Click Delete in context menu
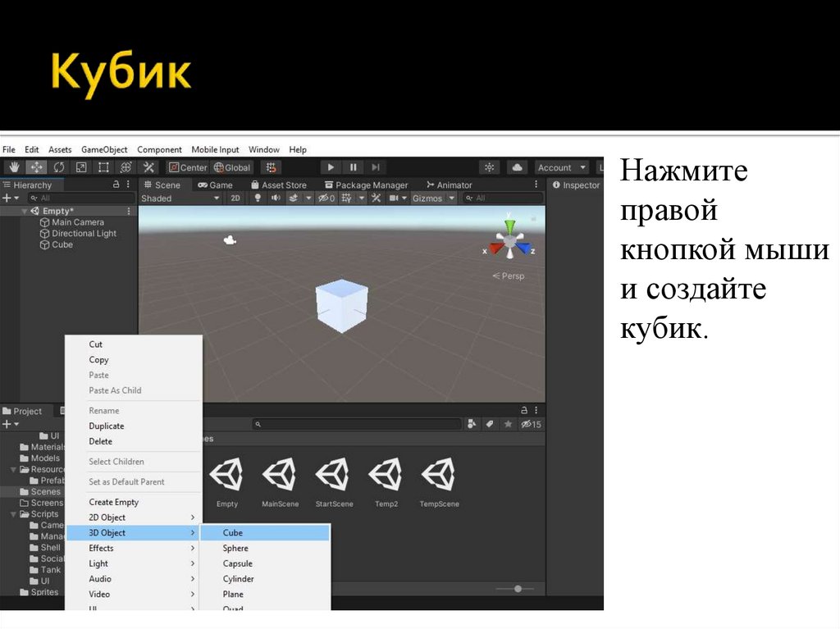The height and width of the screenshot is (629, 840). [134, 441]
